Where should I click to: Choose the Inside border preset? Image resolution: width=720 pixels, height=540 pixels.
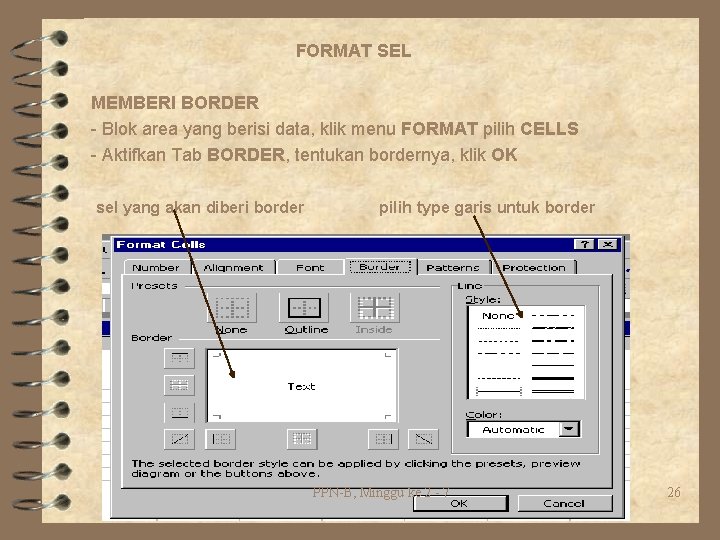pos(375,308)
